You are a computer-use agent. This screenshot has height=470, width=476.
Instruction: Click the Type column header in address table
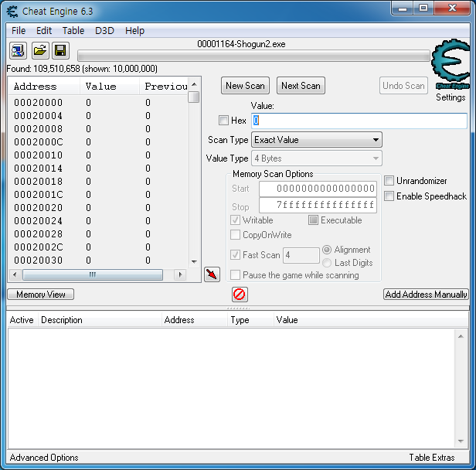[250, 320]
